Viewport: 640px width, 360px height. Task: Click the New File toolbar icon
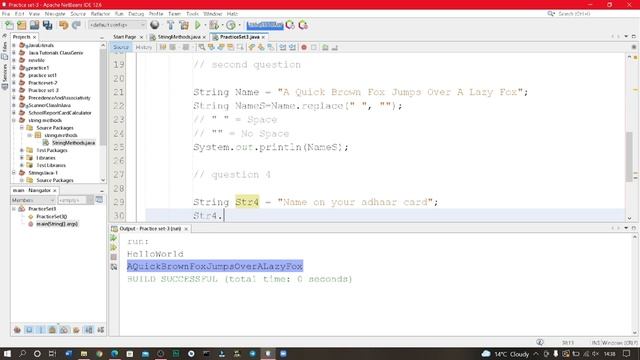(x=9, y=25)
